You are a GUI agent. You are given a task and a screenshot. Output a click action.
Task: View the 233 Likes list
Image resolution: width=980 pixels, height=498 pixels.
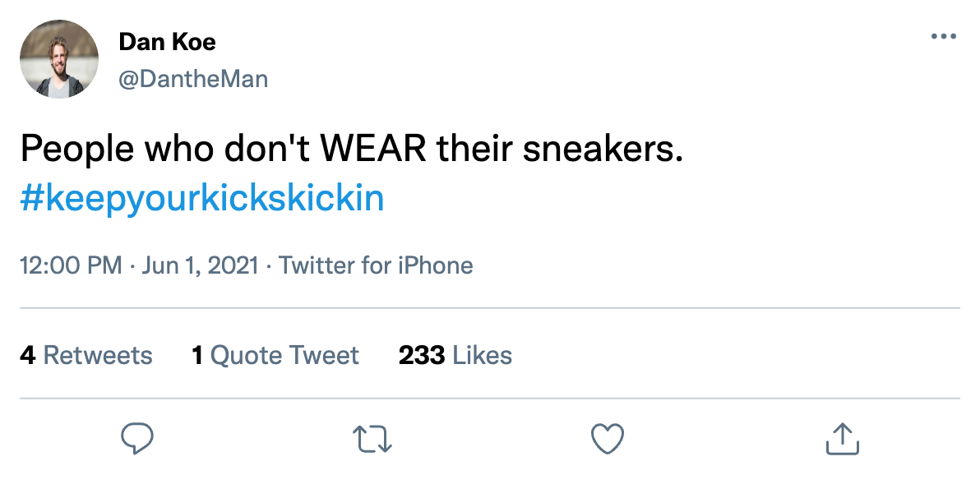click(x=455, y=355)
